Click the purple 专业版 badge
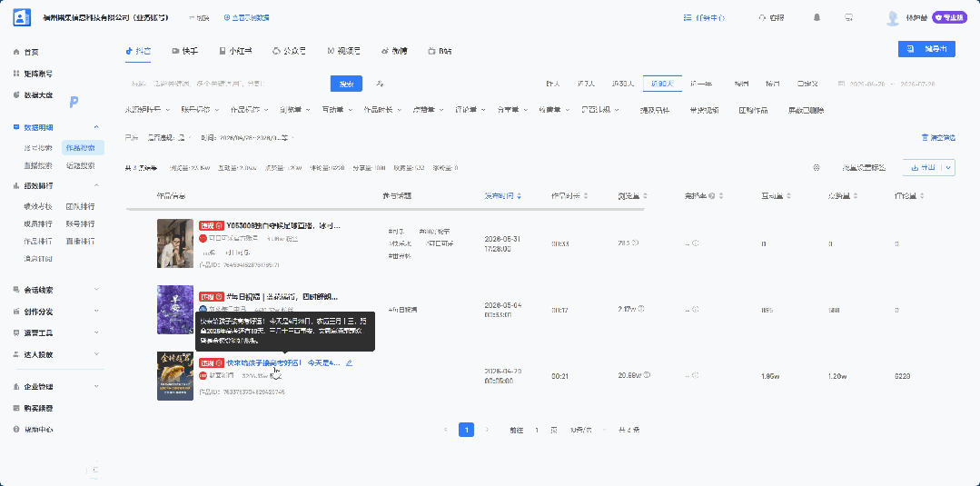 [x=949, y=17]
